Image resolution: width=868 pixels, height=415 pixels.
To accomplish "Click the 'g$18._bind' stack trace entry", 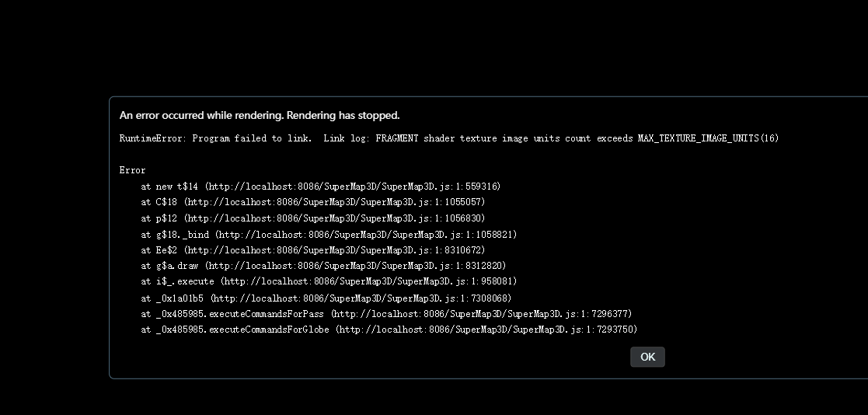I will [182, 235].
